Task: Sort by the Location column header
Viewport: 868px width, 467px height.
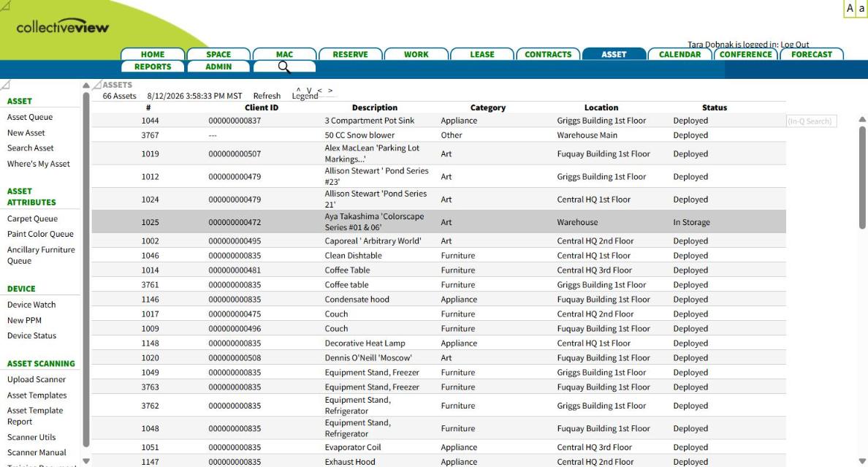Action: pyautogui.click(x=601, y=107)
